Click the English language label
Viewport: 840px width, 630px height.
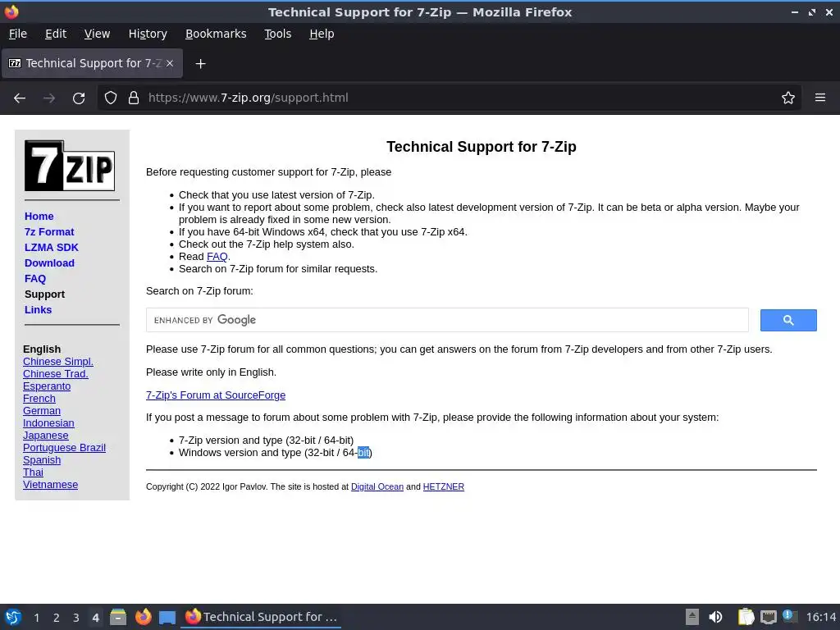42,349
